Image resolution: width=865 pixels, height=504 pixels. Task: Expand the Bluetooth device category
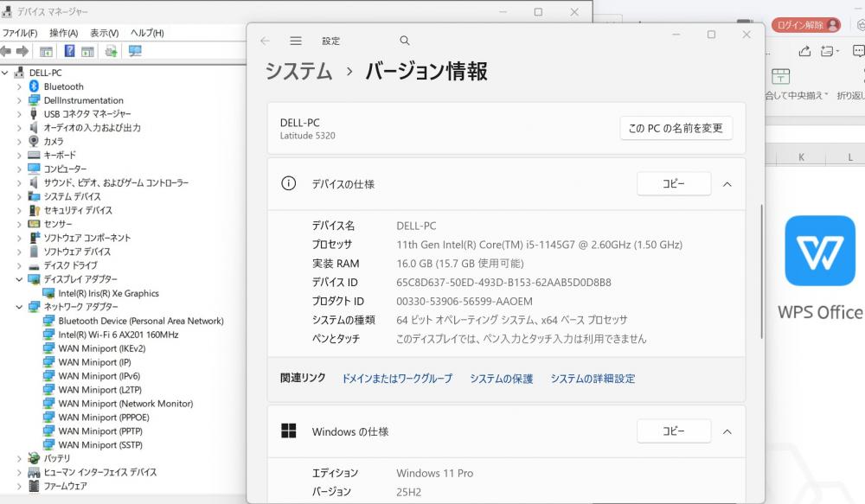pyautogui.click(x=19, y=86)
